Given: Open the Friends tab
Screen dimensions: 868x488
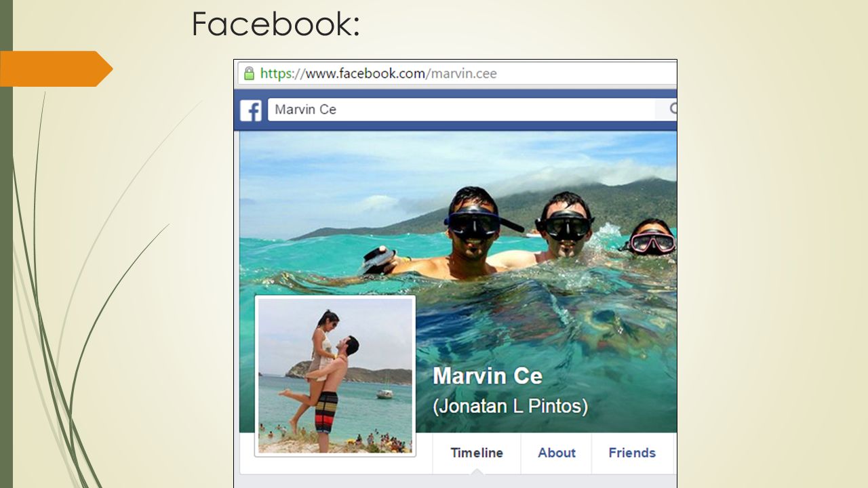Looking at the screenshot, I should pyautogui.click(x=632, y=453).
